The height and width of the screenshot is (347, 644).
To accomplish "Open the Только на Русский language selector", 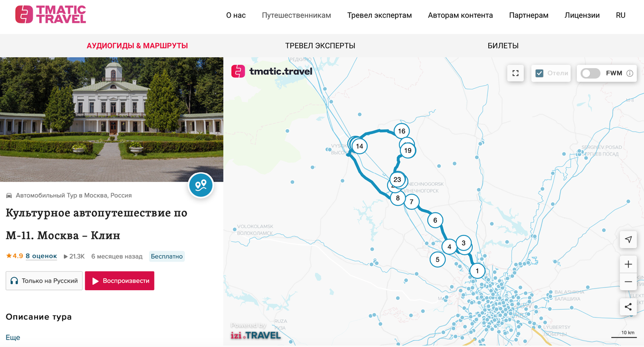I will coord(44,280).
